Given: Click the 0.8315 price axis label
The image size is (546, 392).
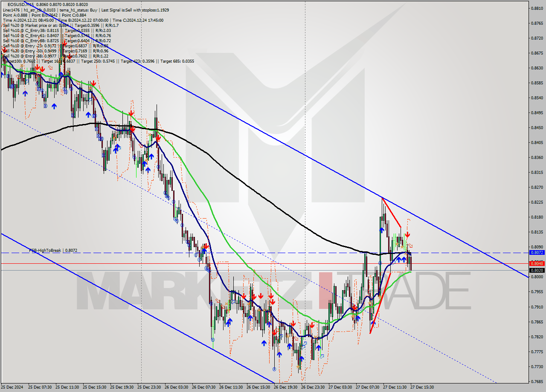Looking at the screenshot, I should tap(536, 172).
